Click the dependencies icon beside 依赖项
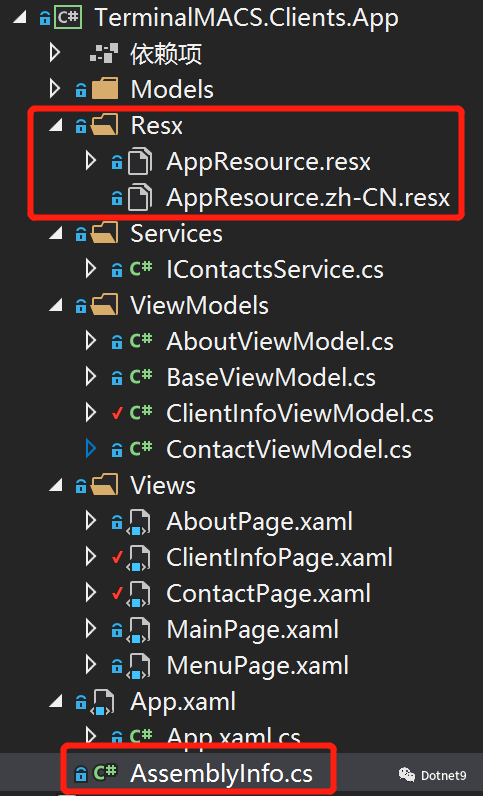The height and width of the screenshot is (796, 483). click(x=104, y=53)
